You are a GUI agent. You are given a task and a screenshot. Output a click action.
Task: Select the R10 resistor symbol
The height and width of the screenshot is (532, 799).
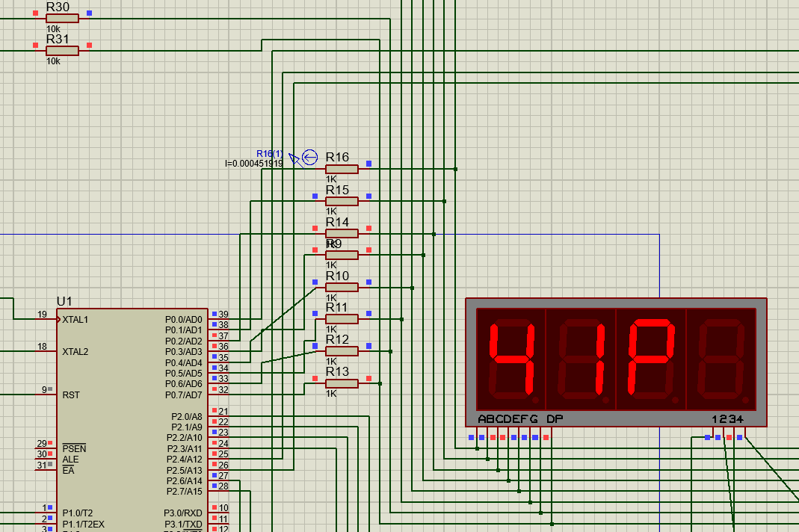342,288
